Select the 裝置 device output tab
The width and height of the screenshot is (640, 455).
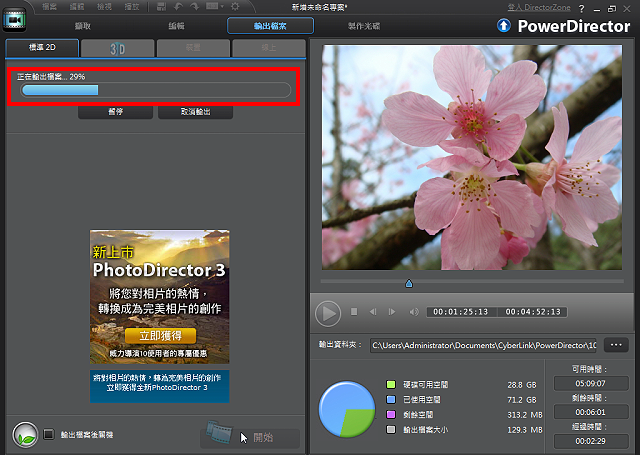coord(193,49)
